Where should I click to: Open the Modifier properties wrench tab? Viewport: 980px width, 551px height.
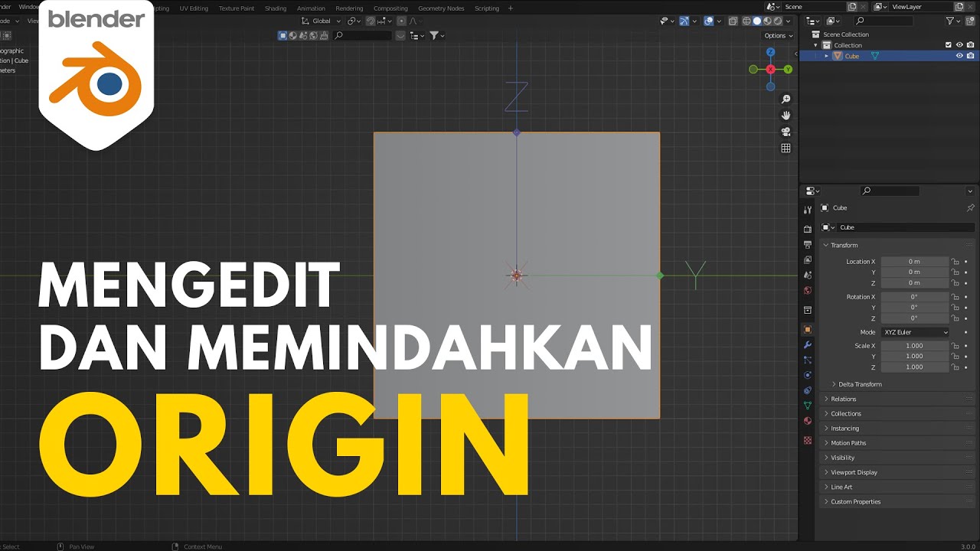807,345
